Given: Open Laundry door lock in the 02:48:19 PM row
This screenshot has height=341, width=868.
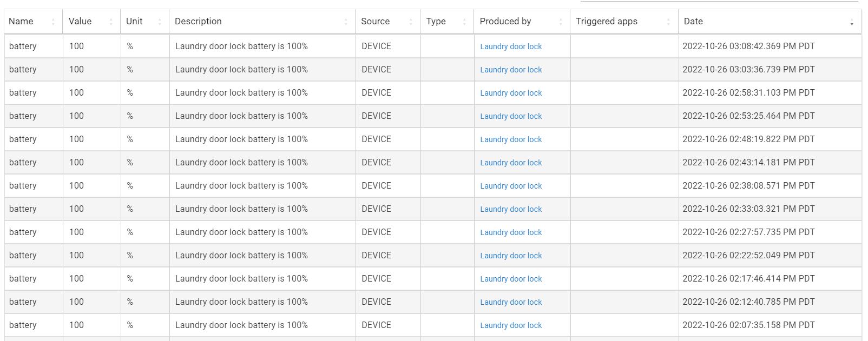Looking at the screenshot, I should [510, 139].
